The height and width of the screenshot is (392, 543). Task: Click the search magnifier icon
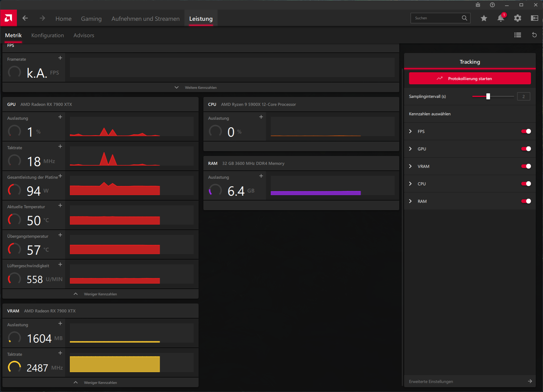[464, 18]
